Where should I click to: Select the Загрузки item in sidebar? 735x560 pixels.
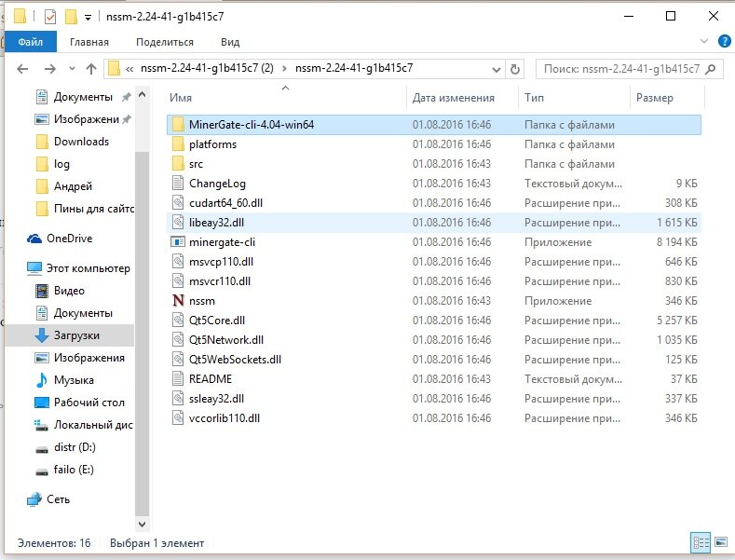coord(76,335)
